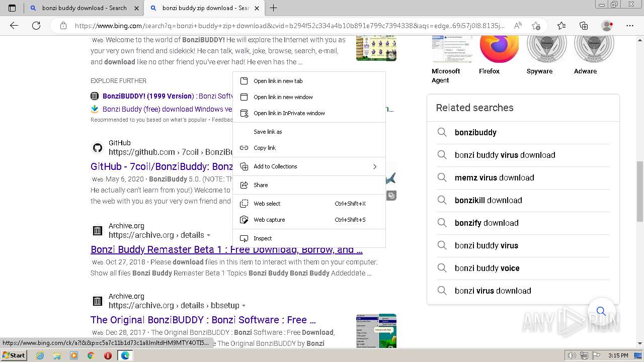Search related 'bonzi buddy voice'
The image size is (644, 362).
point(523,268)
